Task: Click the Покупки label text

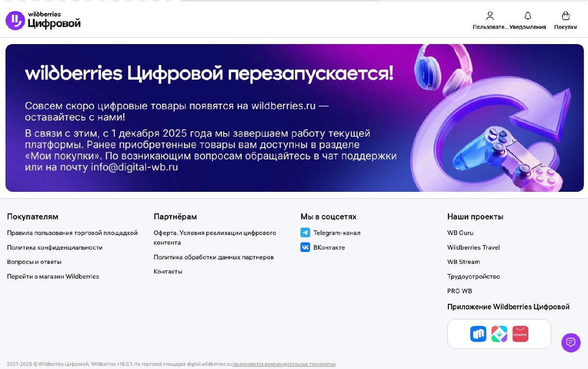Action: click(565, 27)
